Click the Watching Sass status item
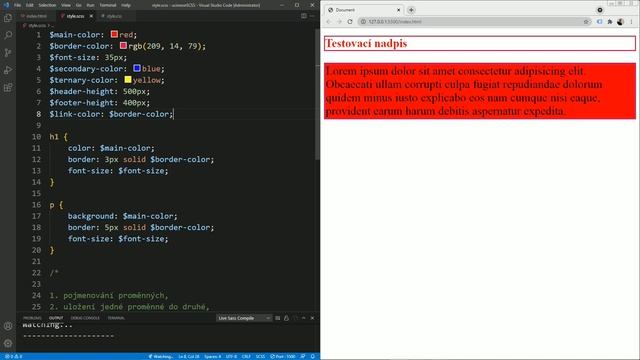640x360 pixels. point(160,356)
